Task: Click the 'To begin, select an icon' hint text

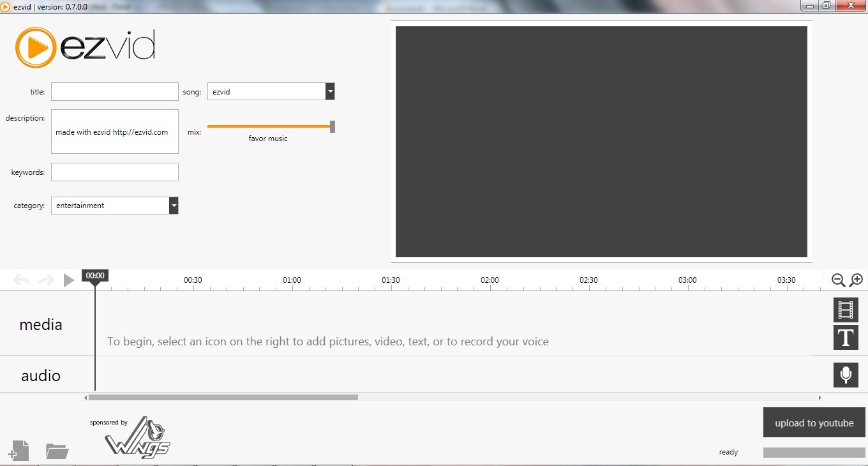Action: 328,342
